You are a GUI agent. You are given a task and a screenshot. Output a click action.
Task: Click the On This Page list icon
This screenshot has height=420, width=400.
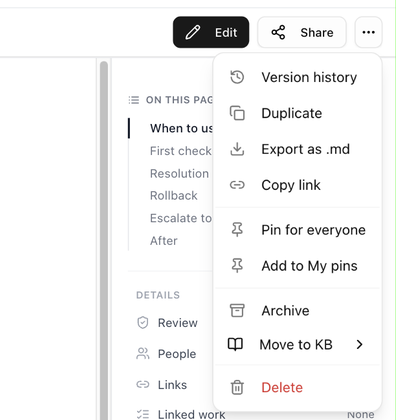tap(134, 100)
